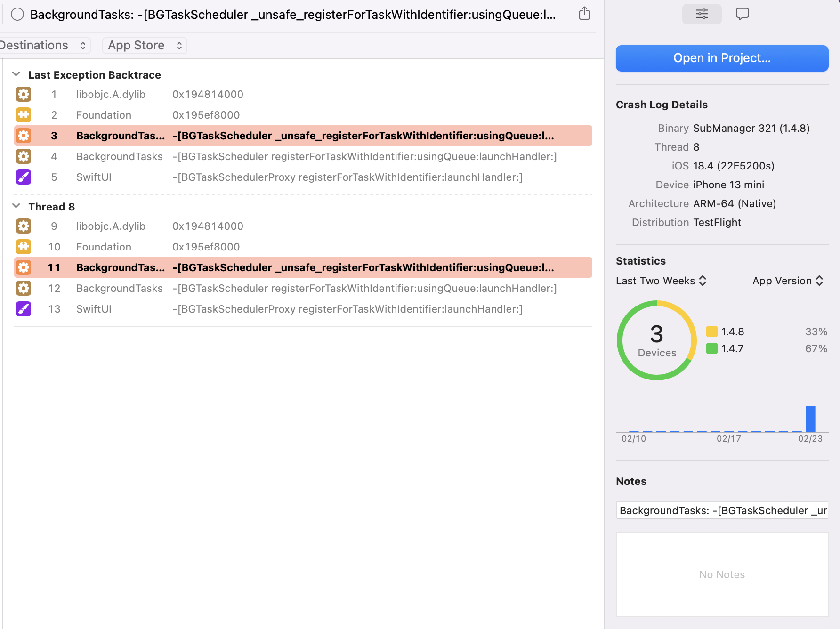840x629 pixels.
Task: Mark the crash as resolved using circle toggle
Action: coord(17,15)
